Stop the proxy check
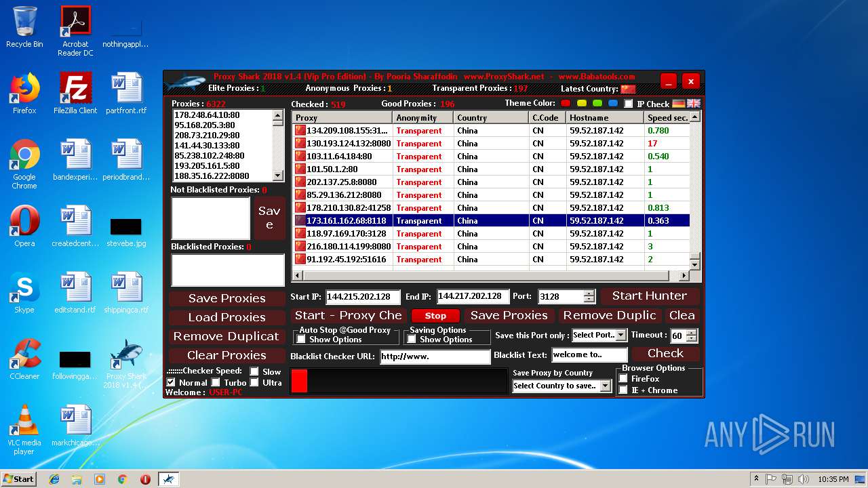Image resolution: width=868 pixels, height=488 pixels. pyautogui.click(x=435, y=316)
